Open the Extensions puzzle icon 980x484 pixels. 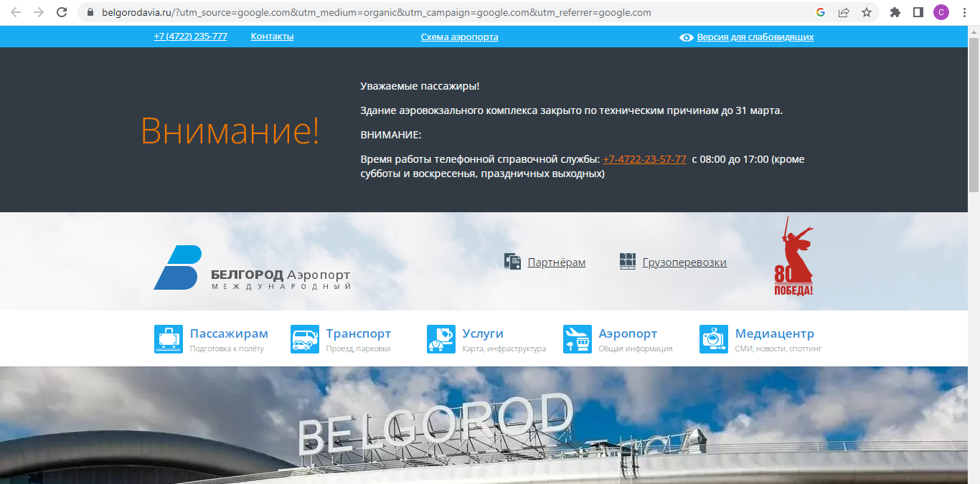(895, 12)
